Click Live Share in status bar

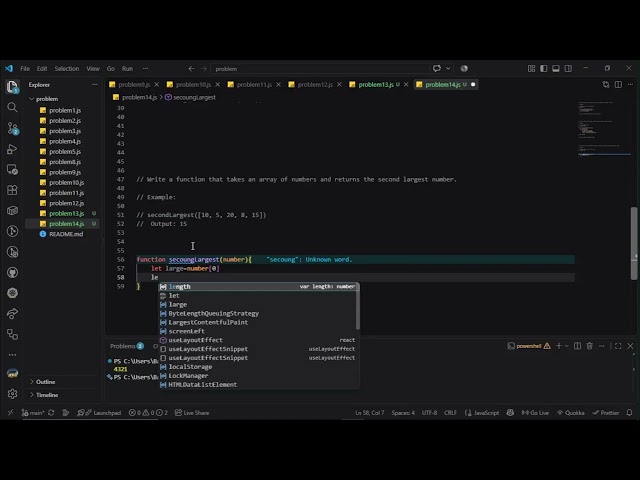192,413
